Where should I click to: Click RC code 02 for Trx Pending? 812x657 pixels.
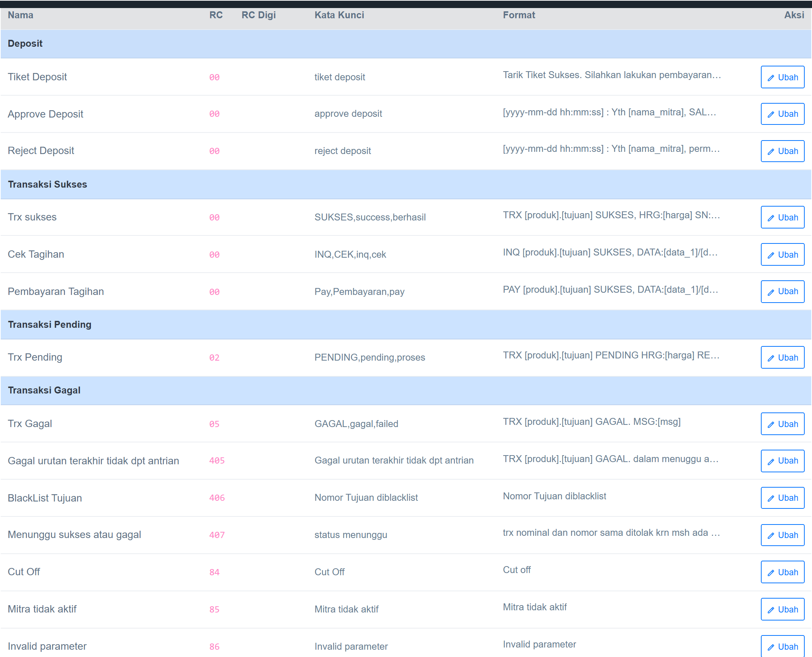[x=214, y=358]
